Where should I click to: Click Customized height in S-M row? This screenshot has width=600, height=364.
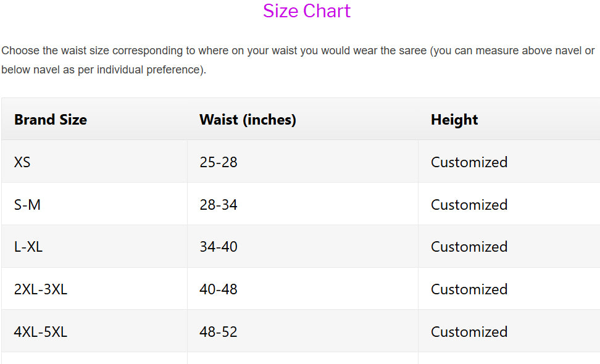(x=469, y=205)
